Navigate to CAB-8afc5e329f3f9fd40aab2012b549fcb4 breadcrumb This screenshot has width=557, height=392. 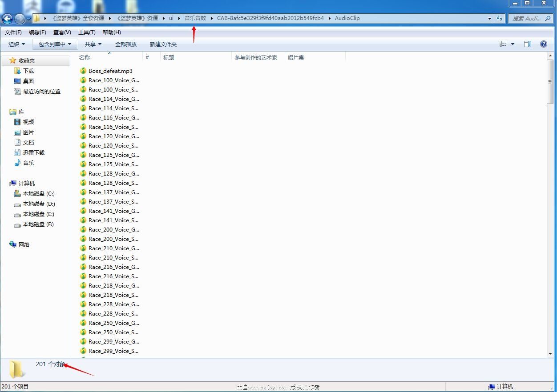pyautogui.click(x=270, y=18)
